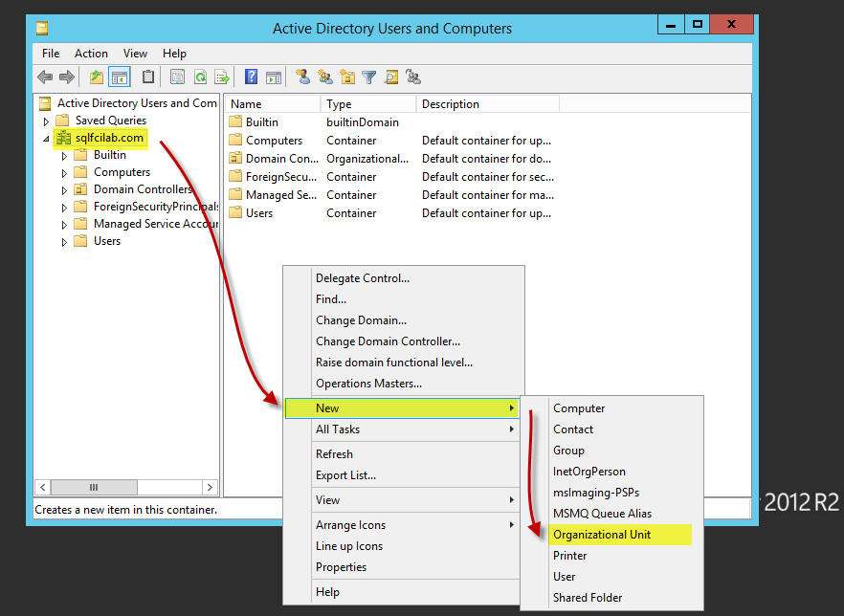Image resolution: width=844 pixels, height=616 pixels.
Task: Expand the Domain Controllers tree node
Action: [64, 190]
